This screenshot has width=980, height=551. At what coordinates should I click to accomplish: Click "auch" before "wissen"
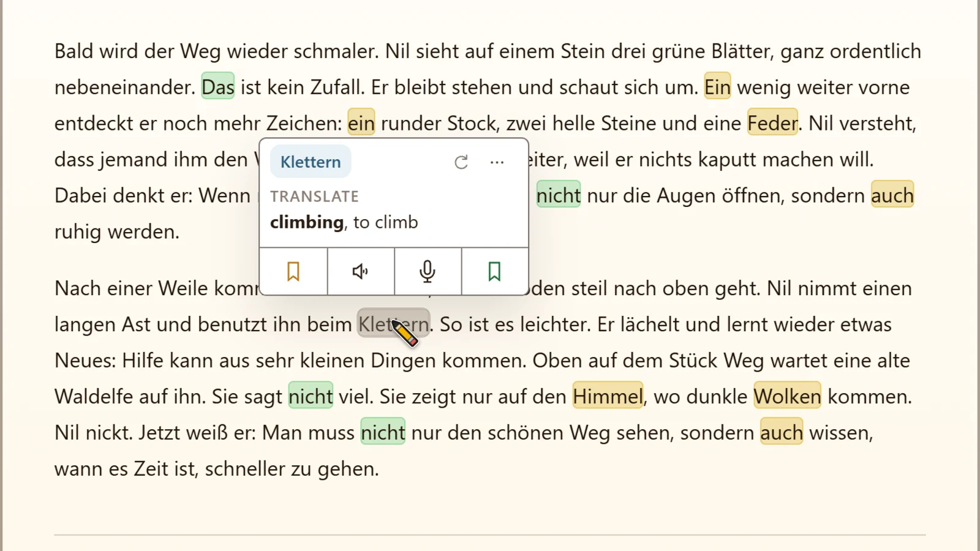[782, 432]
